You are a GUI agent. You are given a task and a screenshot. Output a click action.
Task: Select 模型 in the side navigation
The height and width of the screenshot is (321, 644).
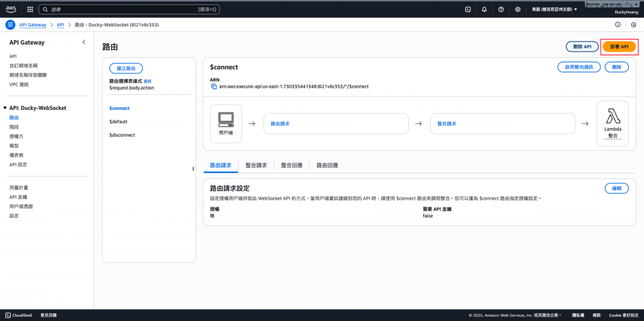click(x=14, y=146)
